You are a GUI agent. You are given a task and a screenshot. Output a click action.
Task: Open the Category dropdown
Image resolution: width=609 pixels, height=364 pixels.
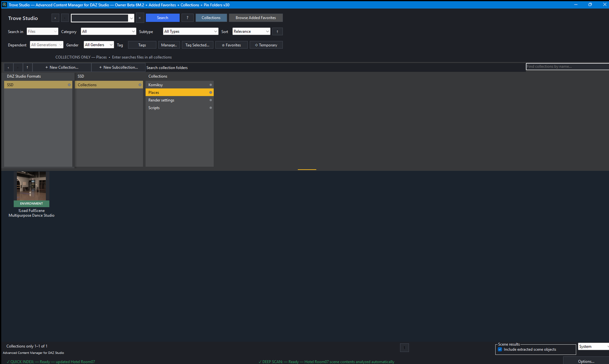point(108,32)
